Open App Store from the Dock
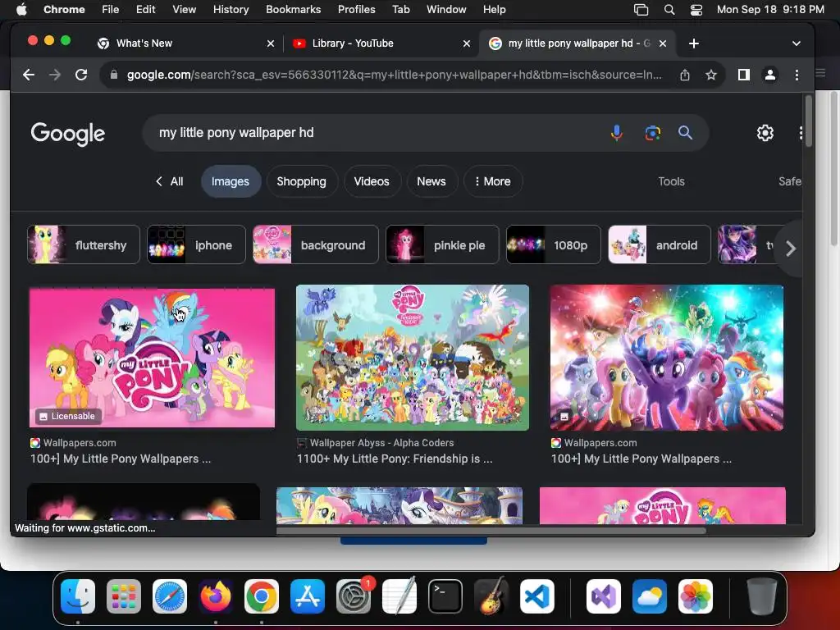Screen dimensions: 840x630 click(308, 596)
